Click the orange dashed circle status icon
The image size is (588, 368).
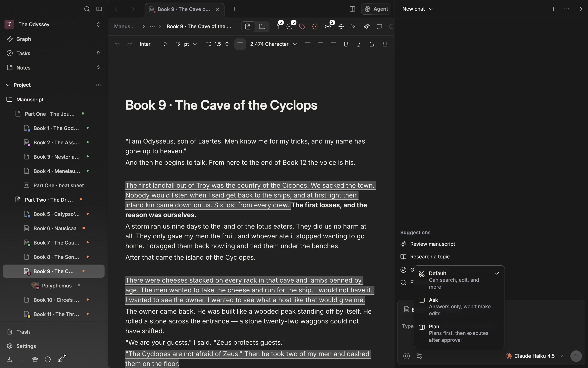[x=315, y=27]
